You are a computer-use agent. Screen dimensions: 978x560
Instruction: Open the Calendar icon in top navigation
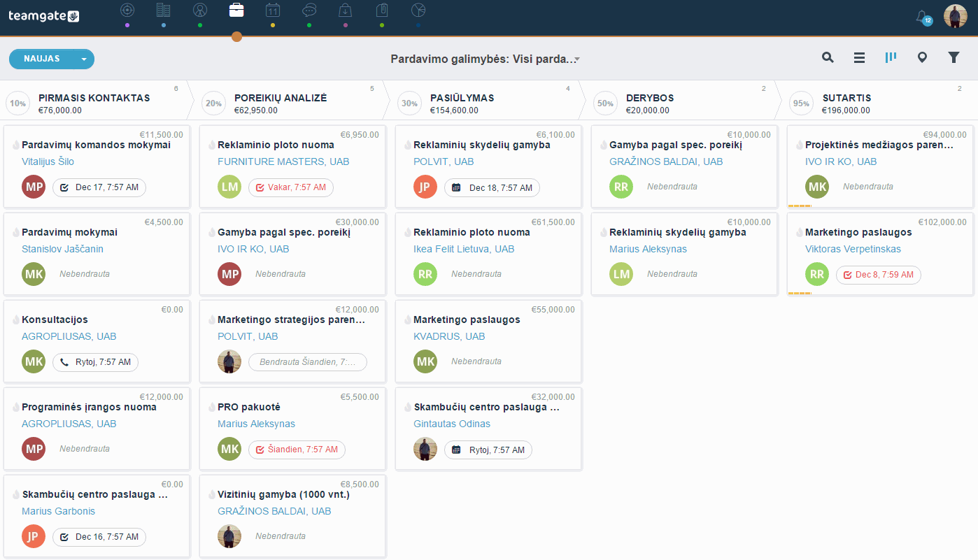coord(273,10)
